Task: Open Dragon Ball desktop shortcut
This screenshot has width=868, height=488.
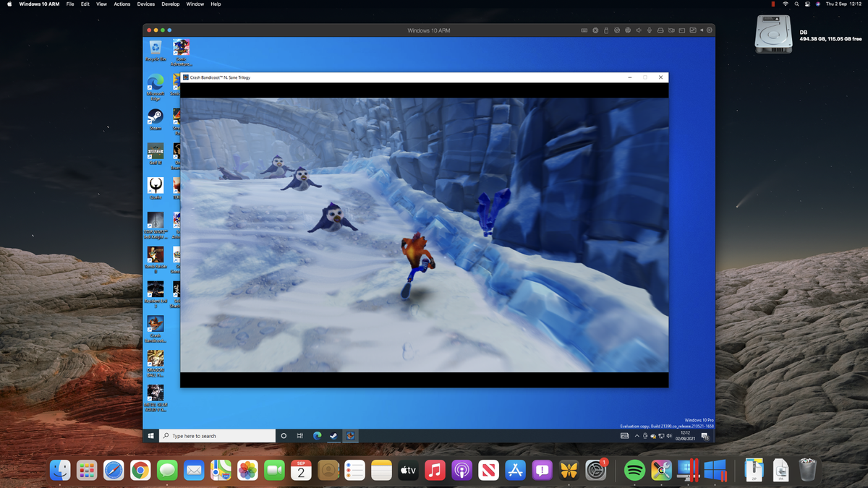Action: pyautogui.click(x=156, y=364)
